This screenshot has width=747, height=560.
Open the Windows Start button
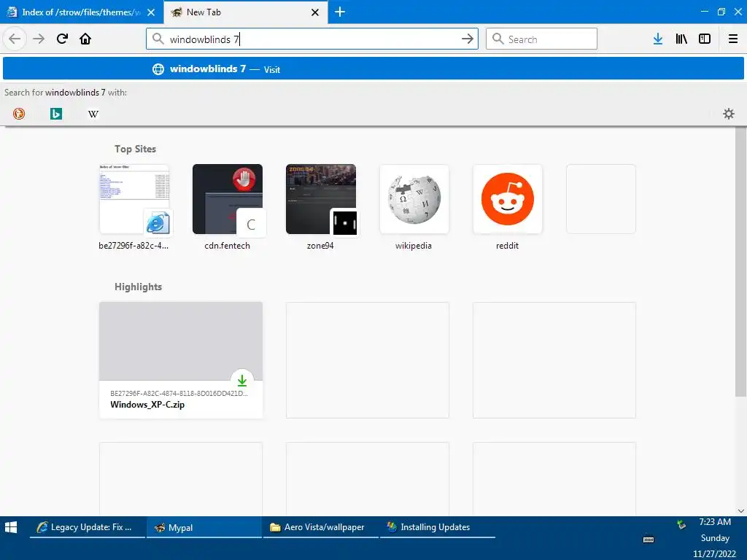[11, 527]
